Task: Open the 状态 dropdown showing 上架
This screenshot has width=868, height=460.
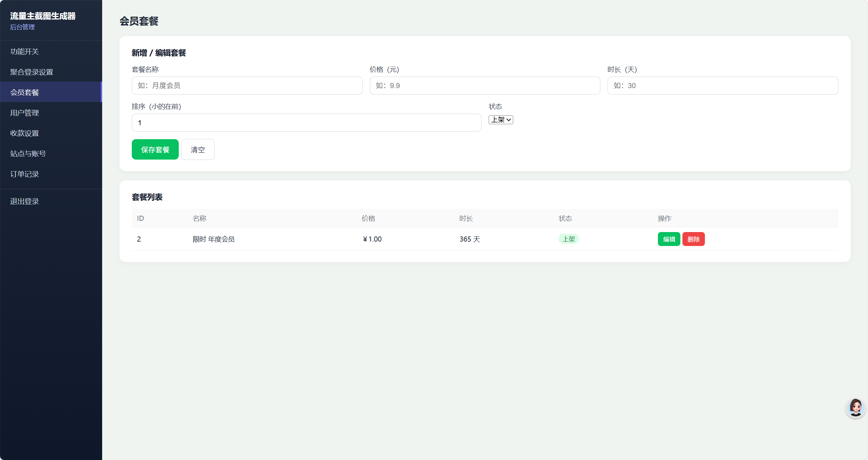Action: tap(501, 120)
